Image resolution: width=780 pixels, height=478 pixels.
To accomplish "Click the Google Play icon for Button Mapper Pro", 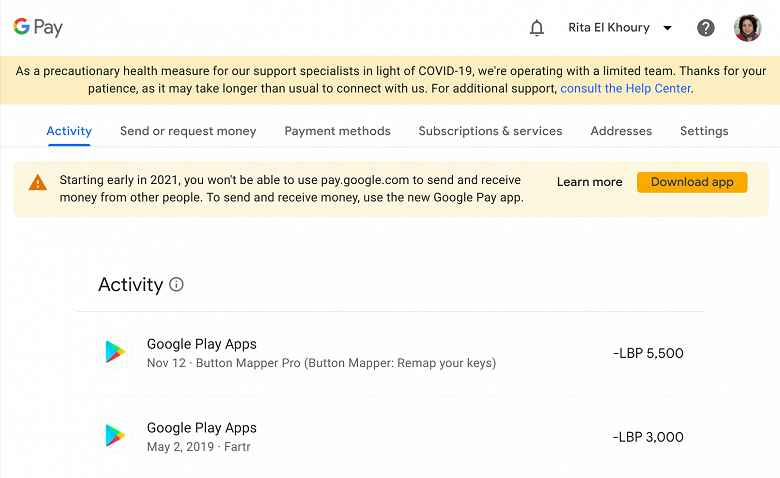I will (x=116, y=352).
